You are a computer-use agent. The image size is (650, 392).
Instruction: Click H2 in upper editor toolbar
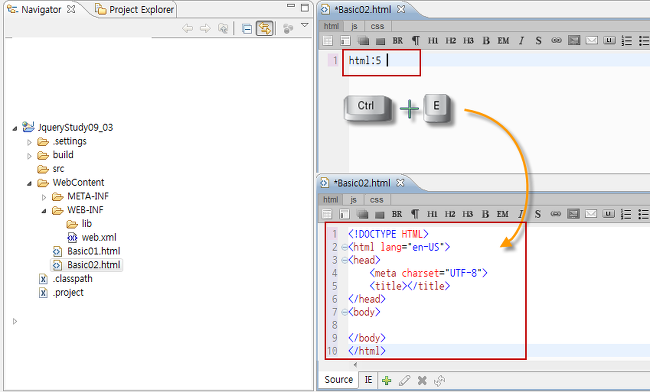click(x=451, y=41)
